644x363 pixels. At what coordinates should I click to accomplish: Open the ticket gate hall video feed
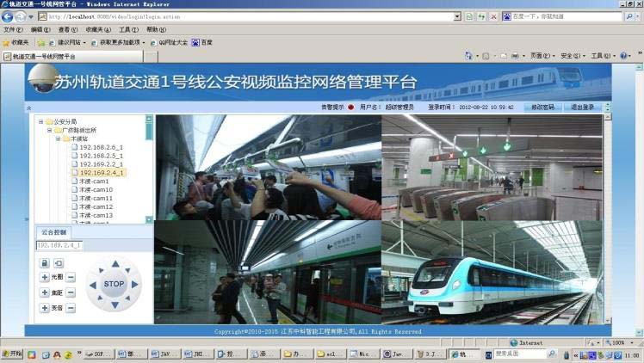492,168
